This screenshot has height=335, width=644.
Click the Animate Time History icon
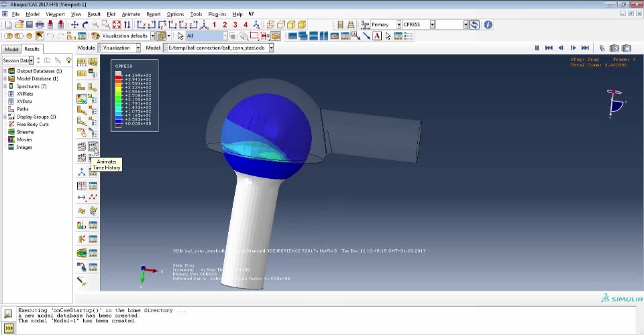point(93,146)
